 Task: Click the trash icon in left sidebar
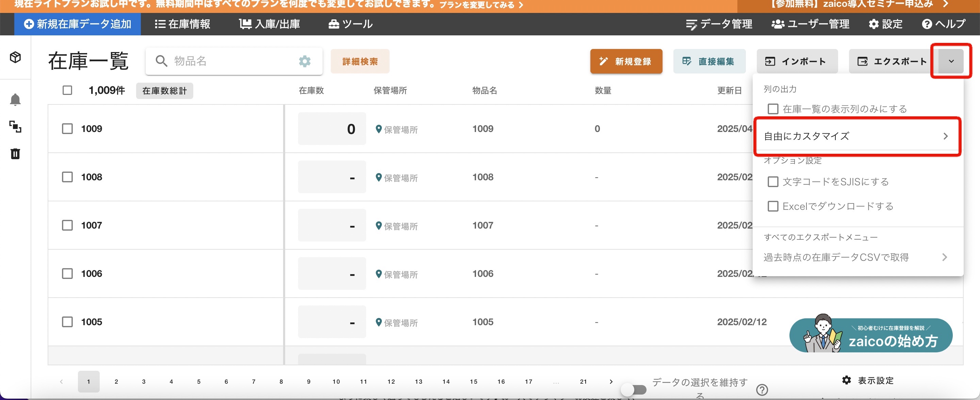tap(15, 154)
